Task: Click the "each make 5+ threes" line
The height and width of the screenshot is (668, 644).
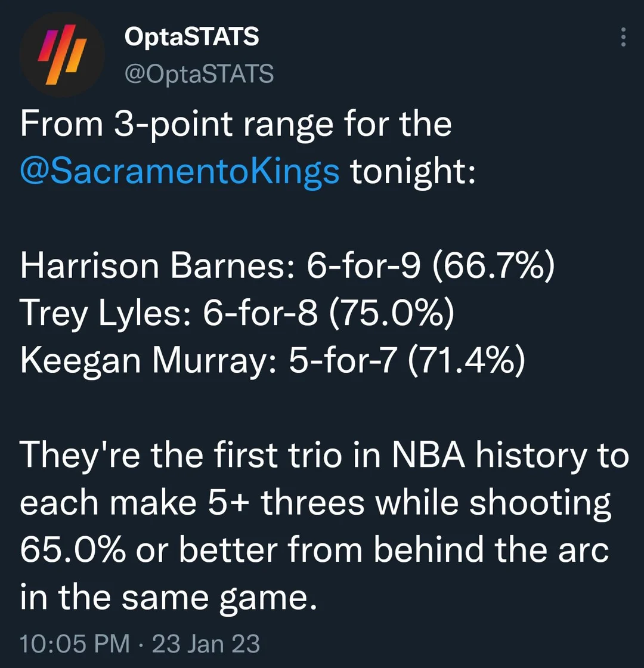Action: (x=315, y=503)
